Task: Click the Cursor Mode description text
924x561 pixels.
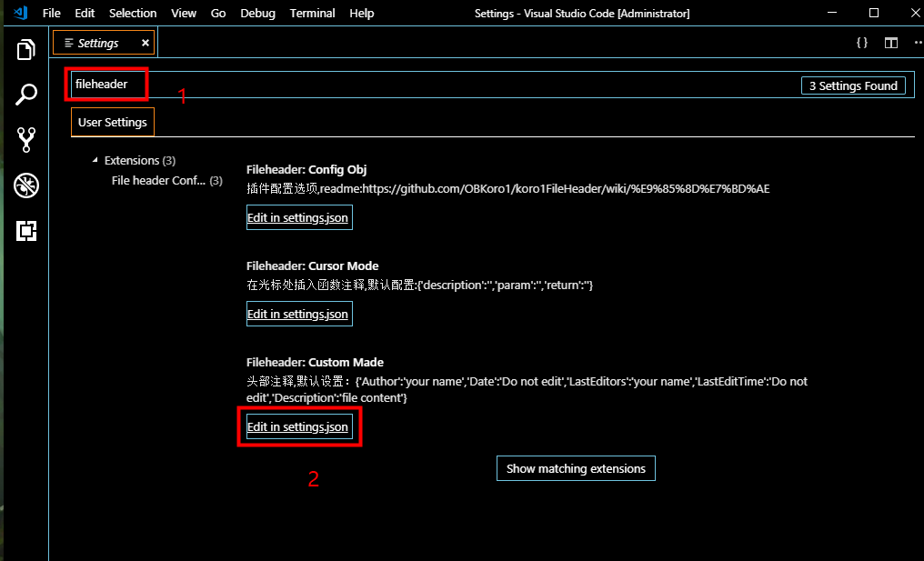Action: coord(419,286)
